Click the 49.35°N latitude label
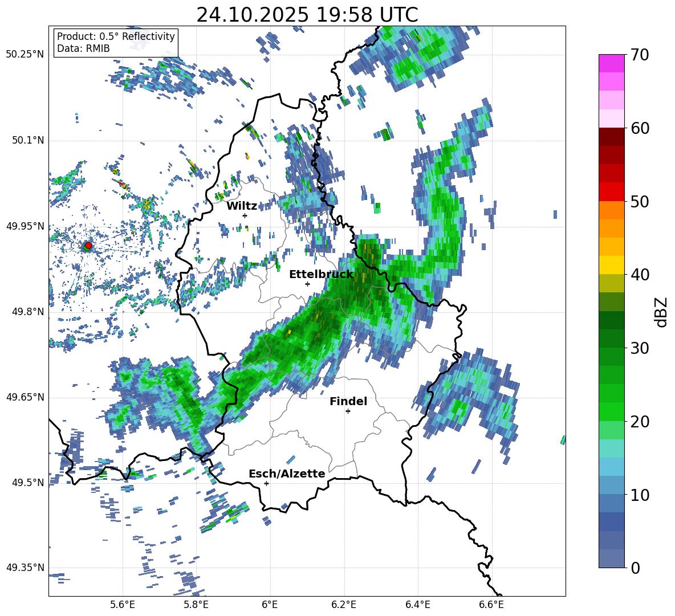 pos(25,568)
